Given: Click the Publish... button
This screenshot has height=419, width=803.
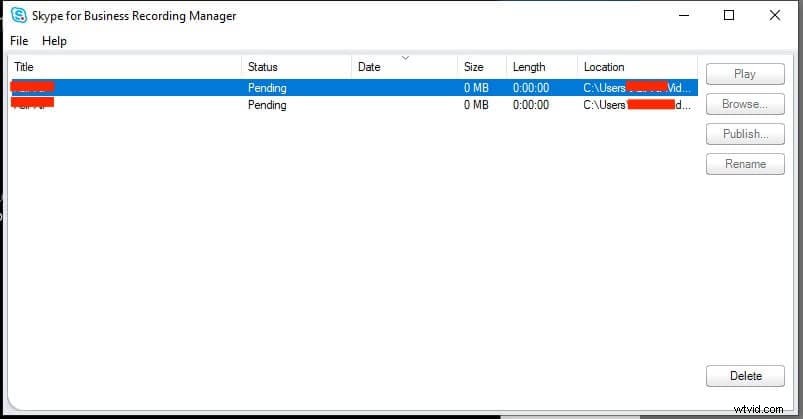Looking at the screenshot, I should tap(745, 134).
